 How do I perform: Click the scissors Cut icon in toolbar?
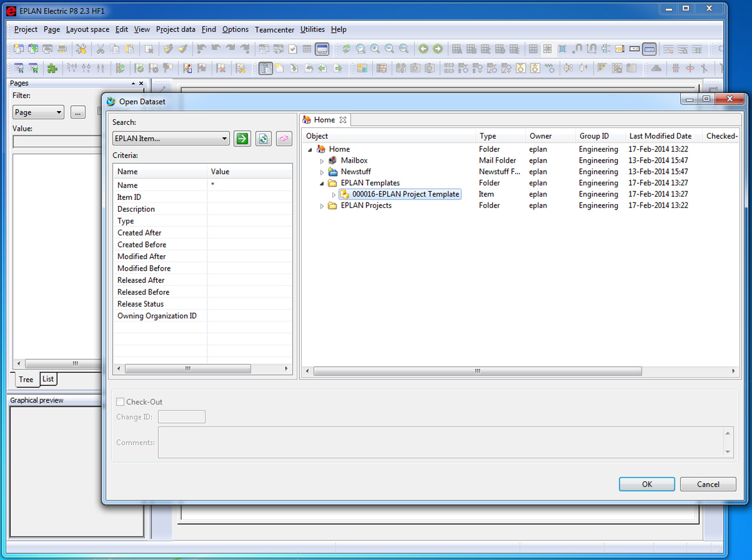point(100,49)
